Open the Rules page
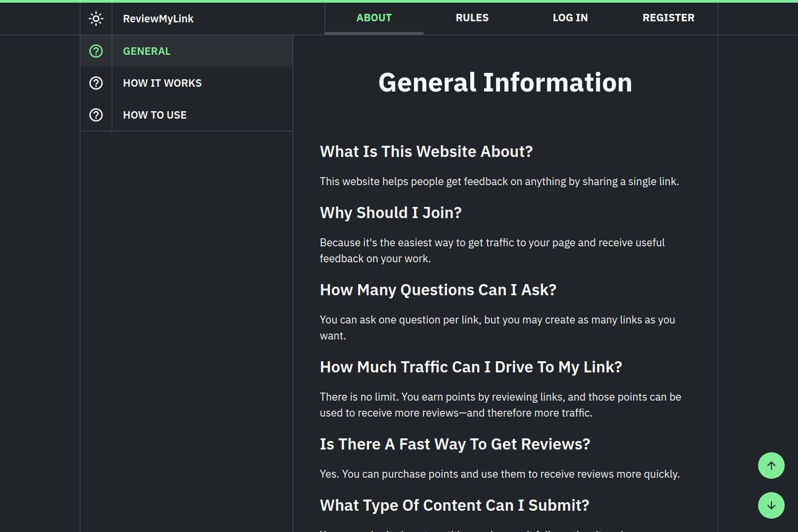Screen dimensions: 798x532 click(x=472, y=18)
